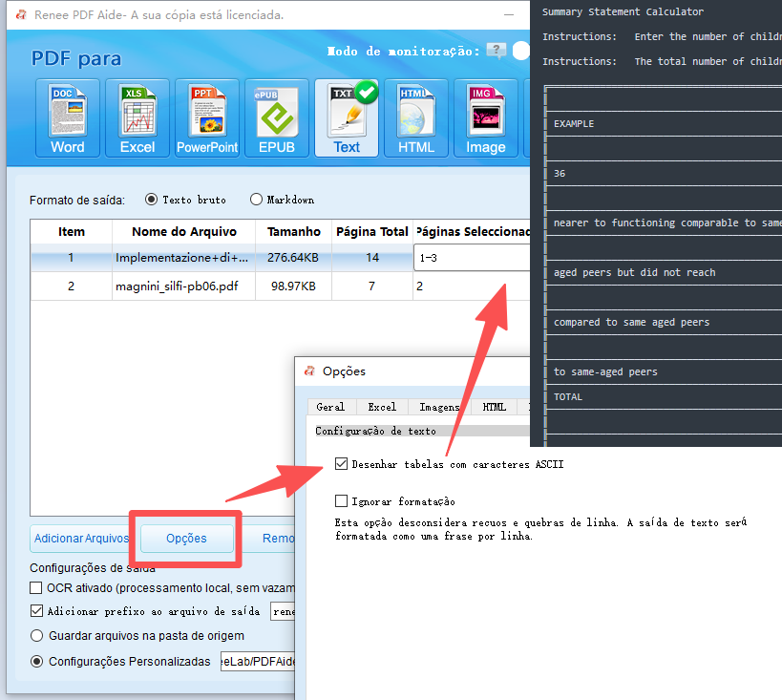
Task: Select the Word conversion icon
Action: (66, 115)
